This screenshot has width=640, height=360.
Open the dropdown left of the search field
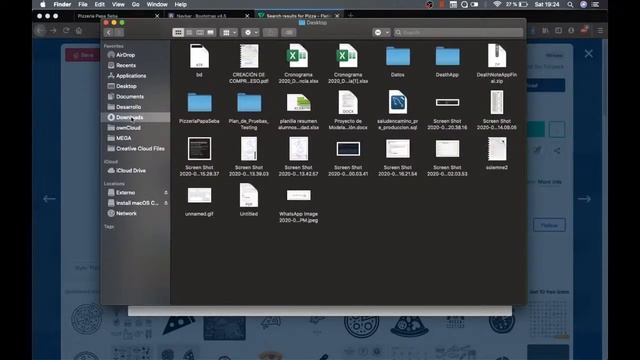381,32
